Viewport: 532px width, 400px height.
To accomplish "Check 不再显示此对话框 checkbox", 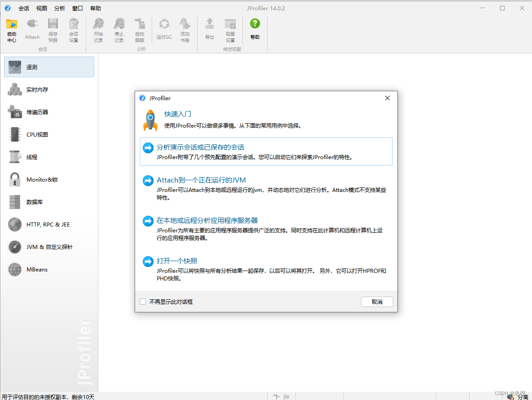I will (143, 302).
